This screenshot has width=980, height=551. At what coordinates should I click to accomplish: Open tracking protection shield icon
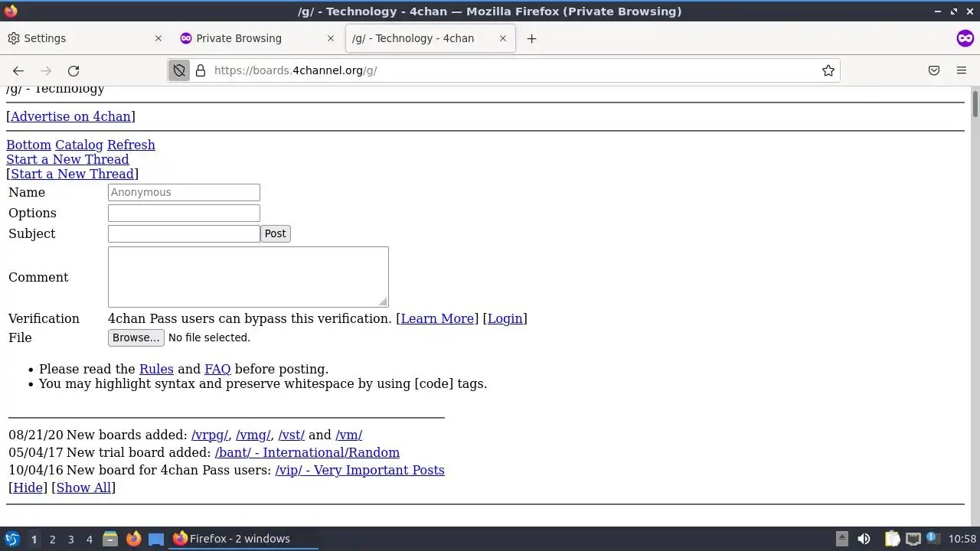coord(179,70)
